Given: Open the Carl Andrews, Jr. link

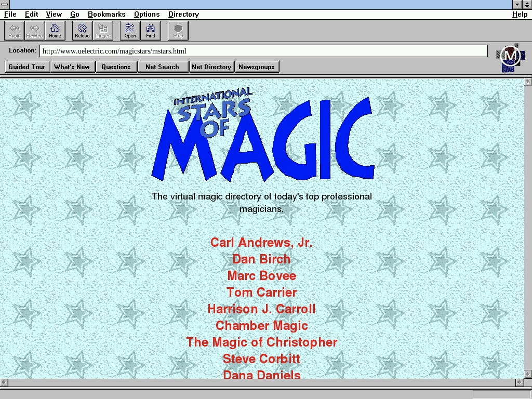Looking at the screenshot, I should point(261,243).
